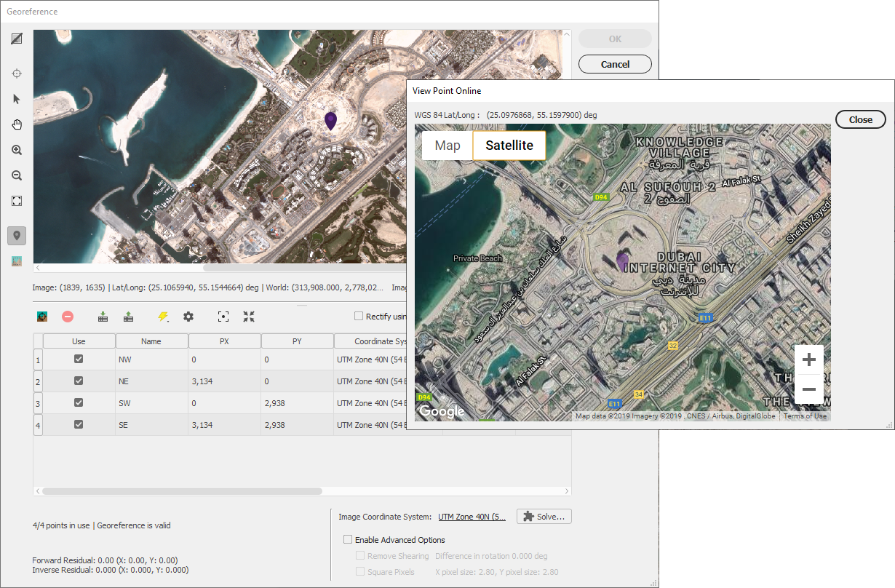
Task: Click the left arrow of table scrollbar
Action: coord(38,491)
